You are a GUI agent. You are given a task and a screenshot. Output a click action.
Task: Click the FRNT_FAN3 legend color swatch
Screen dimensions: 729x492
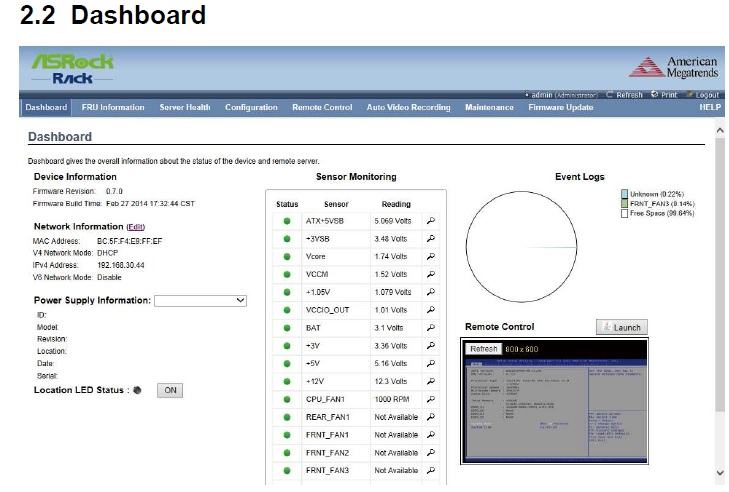coord(624,204)
